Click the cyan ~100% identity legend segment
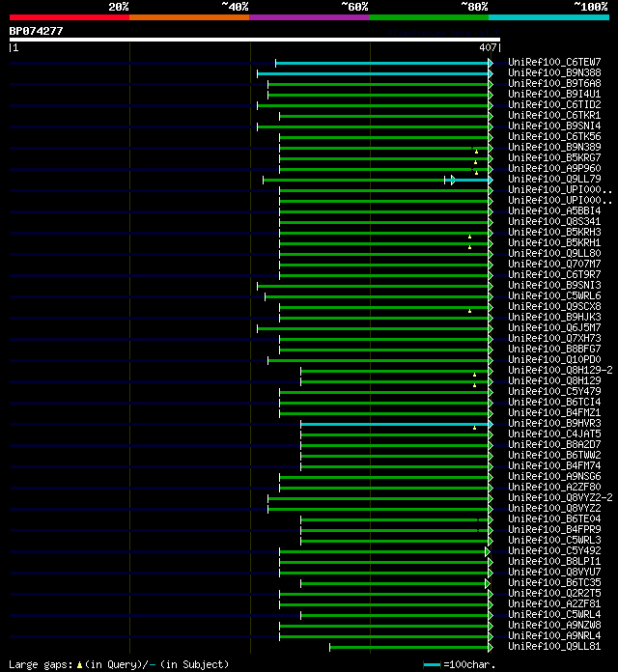 click(548, 17)
